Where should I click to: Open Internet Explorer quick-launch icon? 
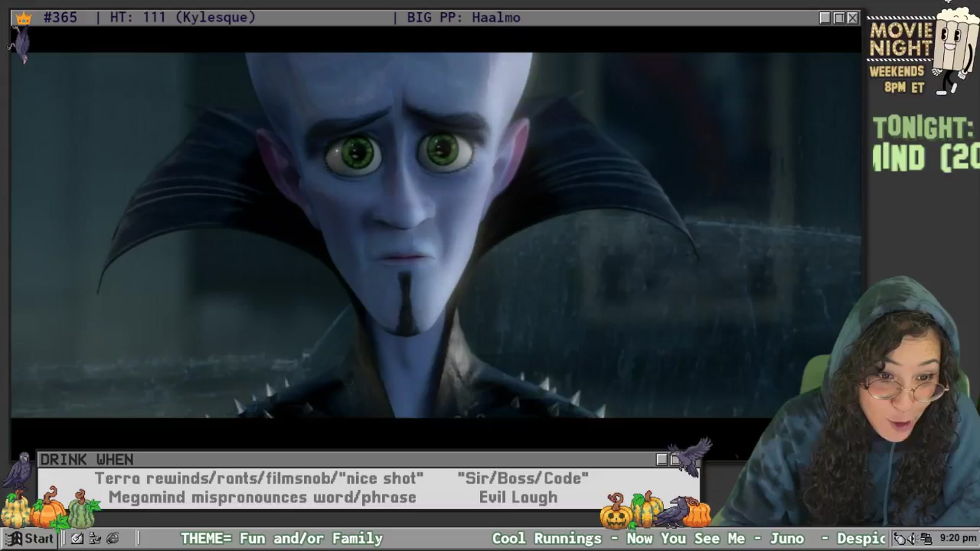[113, 538]
